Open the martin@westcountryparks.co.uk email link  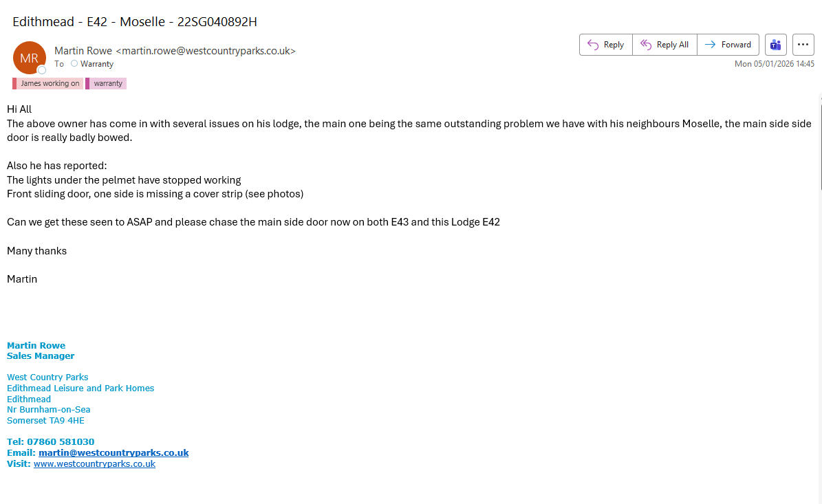(113, 453)
